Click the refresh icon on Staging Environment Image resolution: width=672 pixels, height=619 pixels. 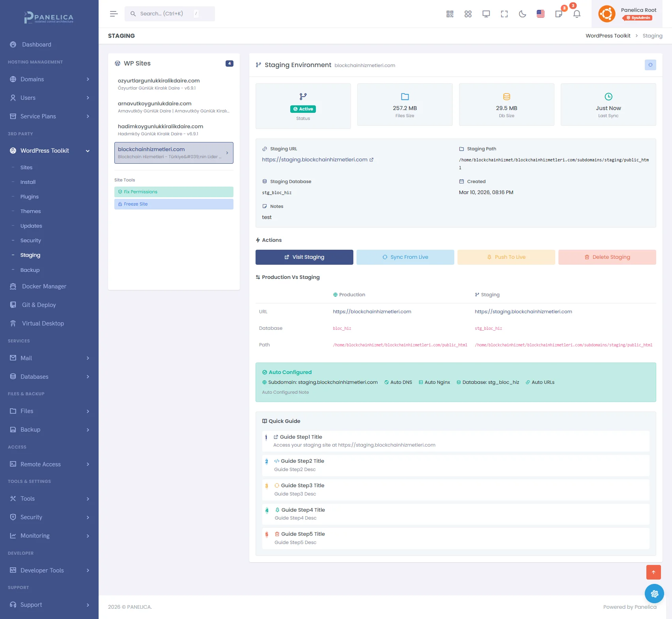(650, 65)
